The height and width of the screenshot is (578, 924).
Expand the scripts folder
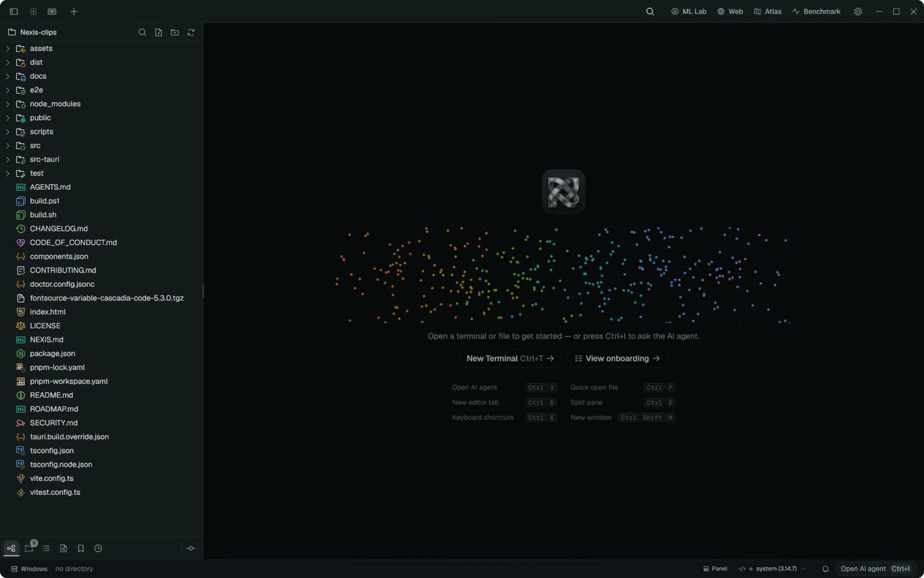click(101, 131)
